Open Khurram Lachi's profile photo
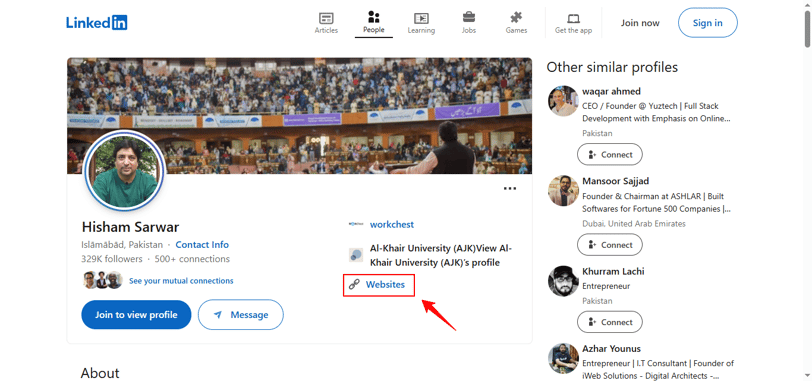The height and width of the screenshot is (381, 812). (563, 282)
